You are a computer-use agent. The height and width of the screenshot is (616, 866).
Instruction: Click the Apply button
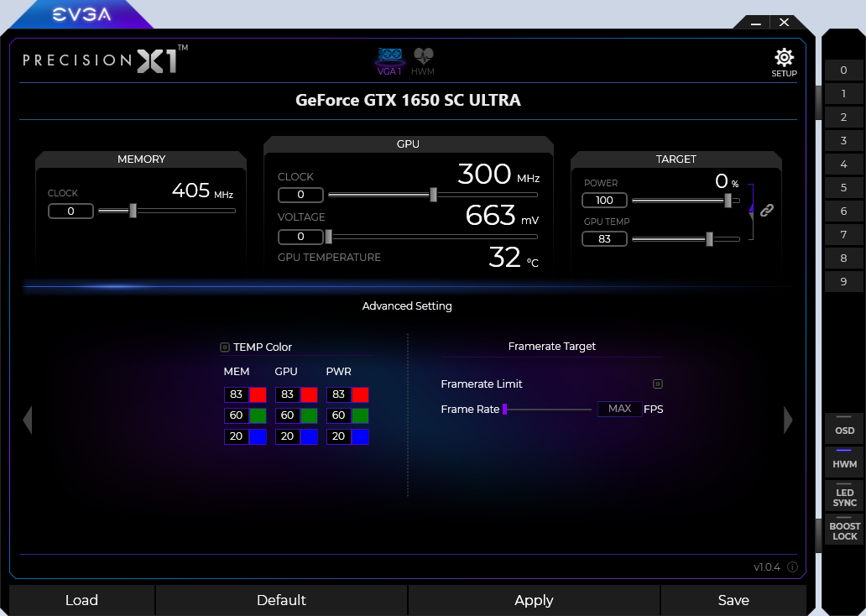pos(534,600)
